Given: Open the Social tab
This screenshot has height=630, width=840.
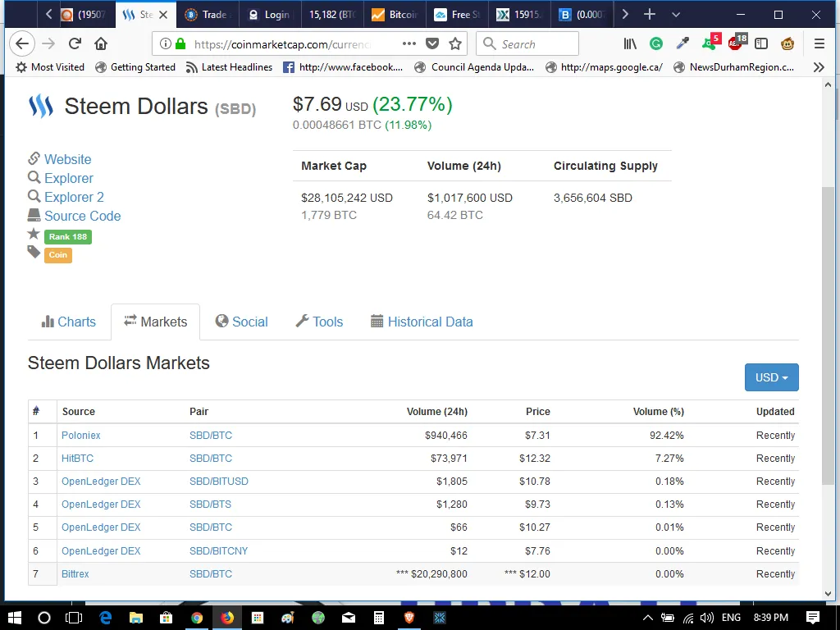Looking at the screenshot, I should (x=242, y=322).
